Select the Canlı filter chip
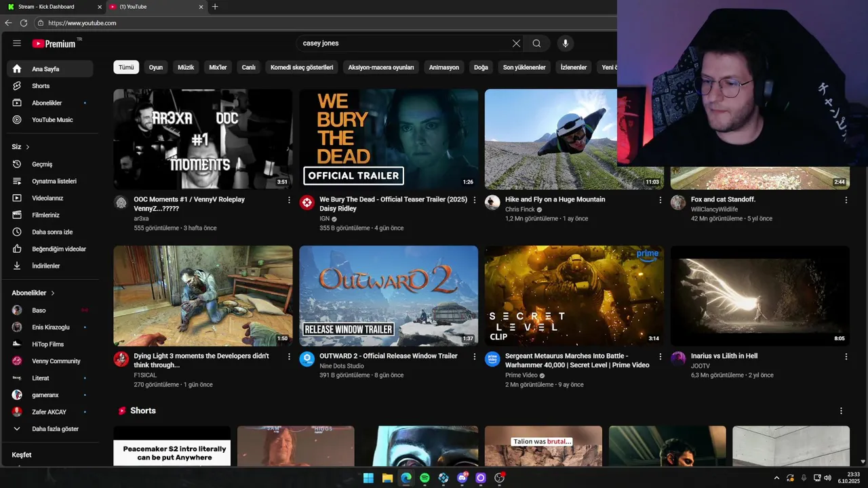 pyautogui.click(x=249, y=67)
